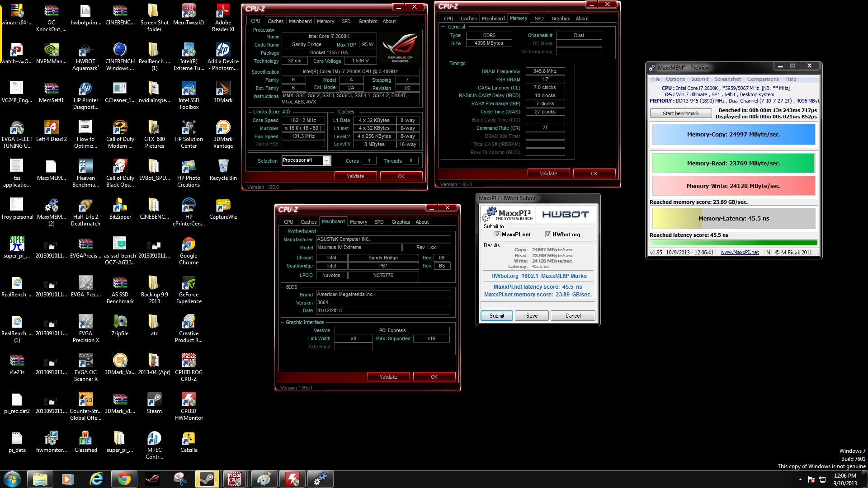Viewport: 868px width, 488px height.
Task: Open EVGA Precision X desktop icon
Action: coord(85,329)
